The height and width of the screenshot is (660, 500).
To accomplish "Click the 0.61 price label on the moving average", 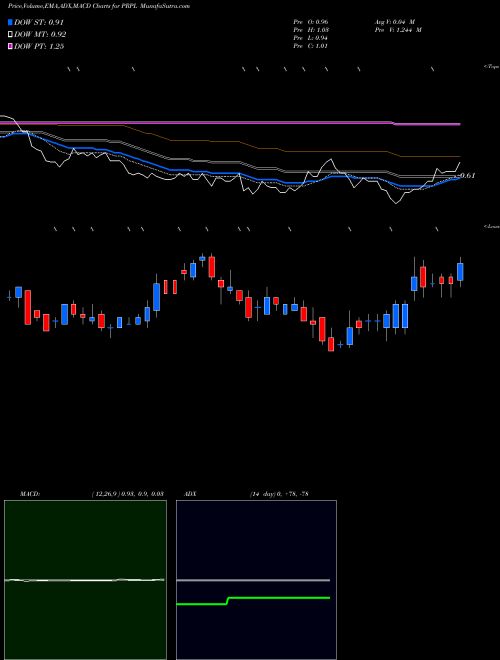I will (x=468, y=176).
